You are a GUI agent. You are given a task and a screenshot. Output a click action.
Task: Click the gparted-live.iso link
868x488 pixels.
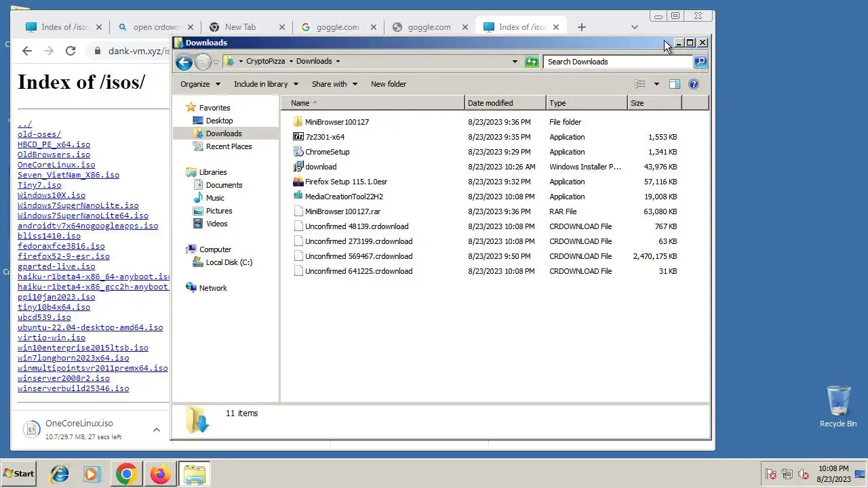click(x=56, y=266)
